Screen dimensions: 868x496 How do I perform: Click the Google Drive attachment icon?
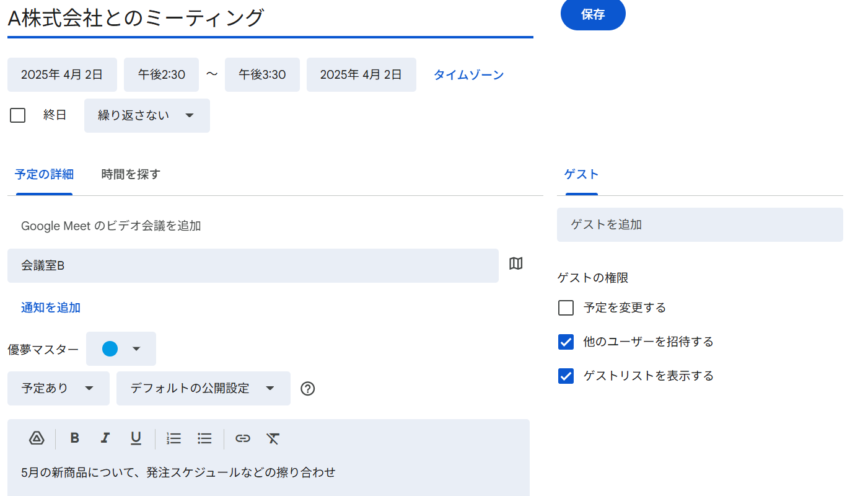coord(37,438)
